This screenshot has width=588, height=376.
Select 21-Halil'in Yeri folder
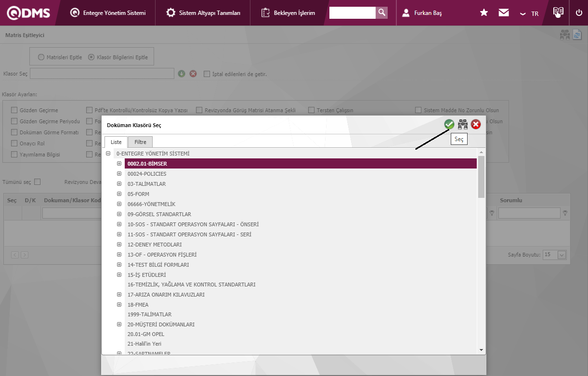tap(144, 344)
